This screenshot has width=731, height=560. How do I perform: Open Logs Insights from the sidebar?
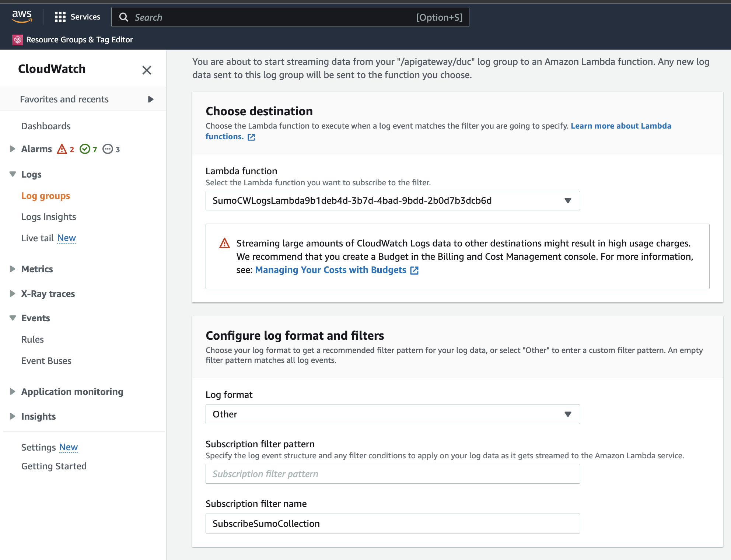click(48, 217)
